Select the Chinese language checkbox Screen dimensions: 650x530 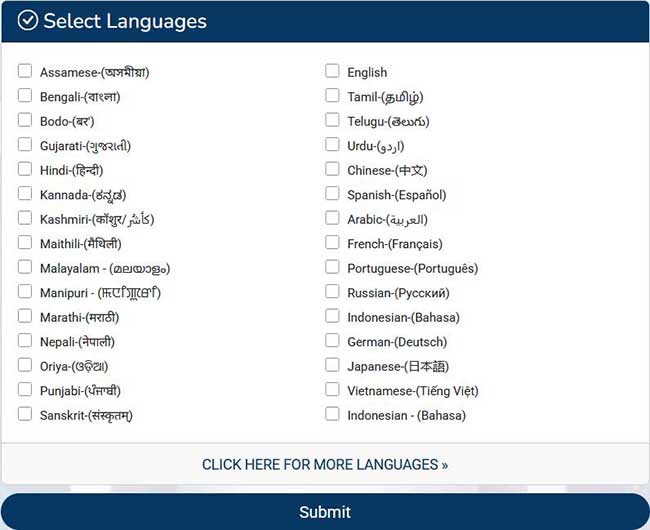(x=332, y=170)
